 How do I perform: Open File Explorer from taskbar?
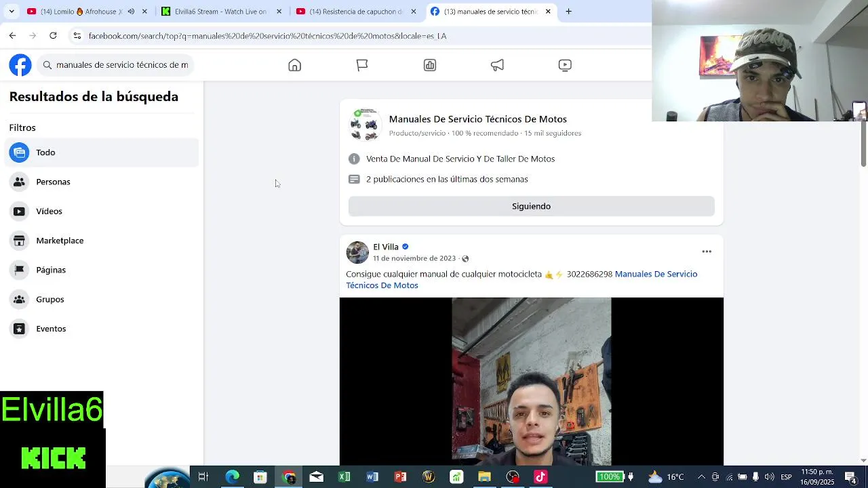484,477
